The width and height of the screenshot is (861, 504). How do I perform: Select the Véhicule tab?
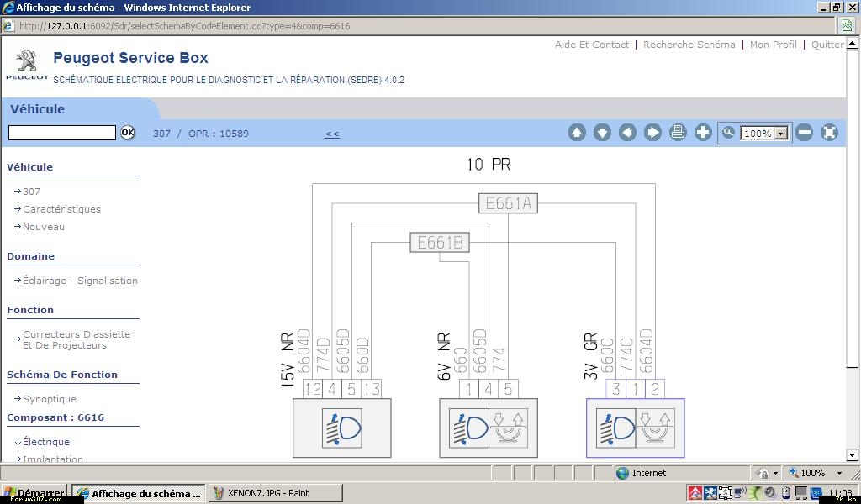click(x=37, y=108)
